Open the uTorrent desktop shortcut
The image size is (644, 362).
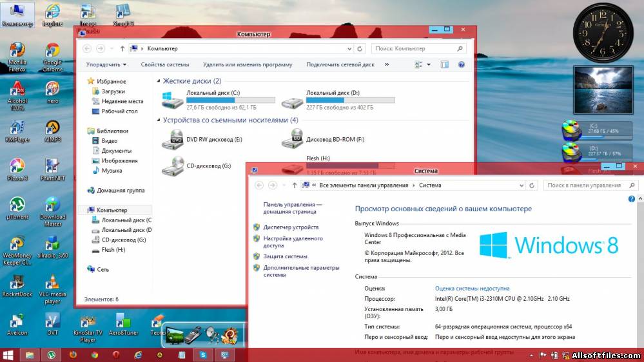[17, 206]
